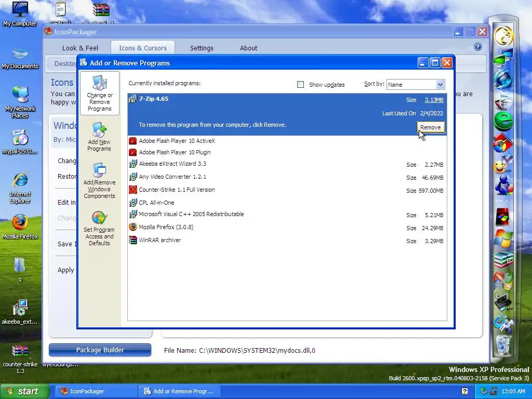Select the 7-Zip 4.65 program icon
Viewport: 532px width, 399px height.
(x=132, y=99)
